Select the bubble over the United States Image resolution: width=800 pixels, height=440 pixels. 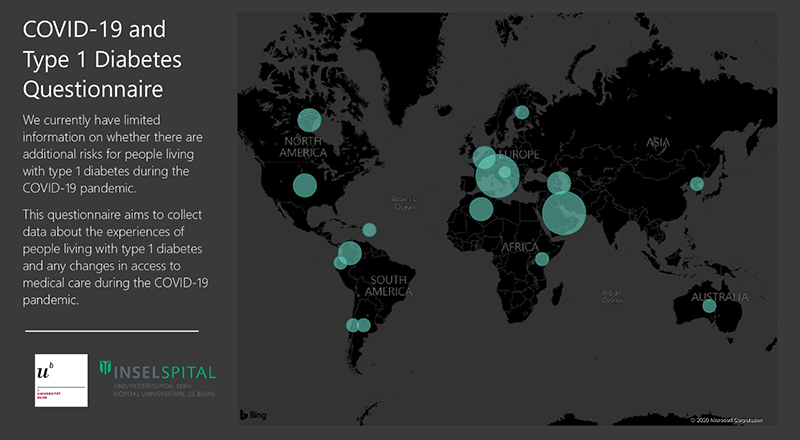(305, 185)
